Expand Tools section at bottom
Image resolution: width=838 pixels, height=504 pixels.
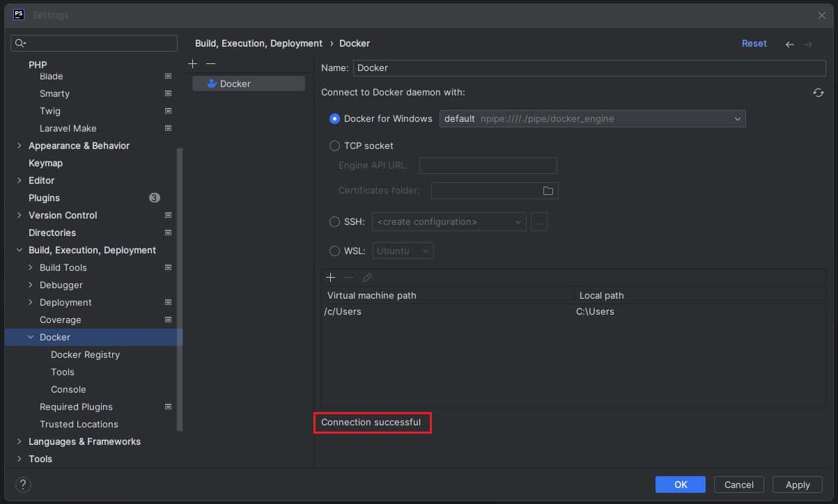19,459
